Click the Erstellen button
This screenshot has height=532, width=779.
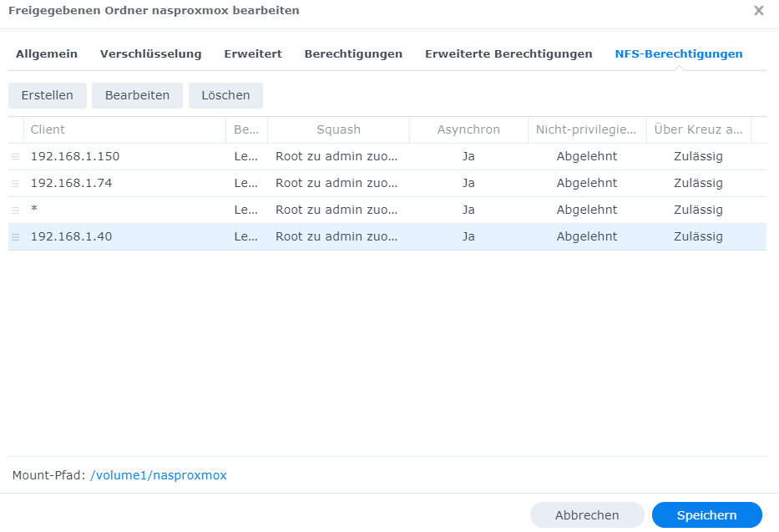tap(48, 95)
